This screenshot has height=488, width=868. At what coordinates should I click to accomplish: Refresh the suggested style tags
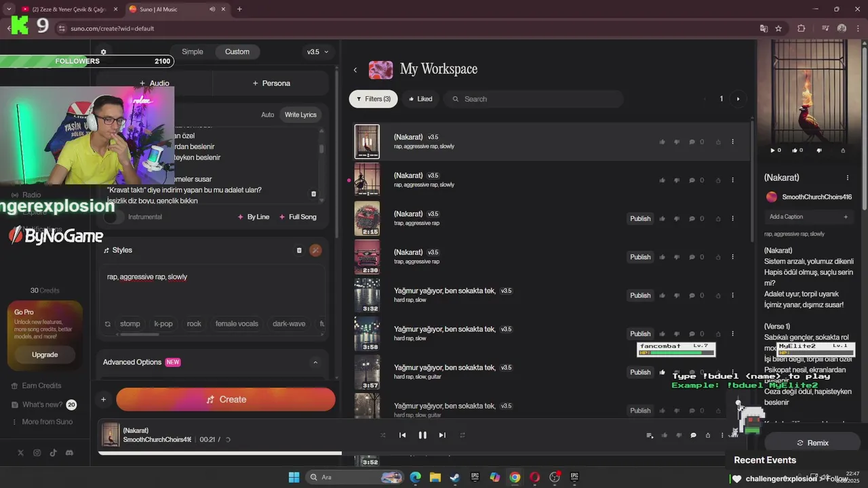pos(107,324)
